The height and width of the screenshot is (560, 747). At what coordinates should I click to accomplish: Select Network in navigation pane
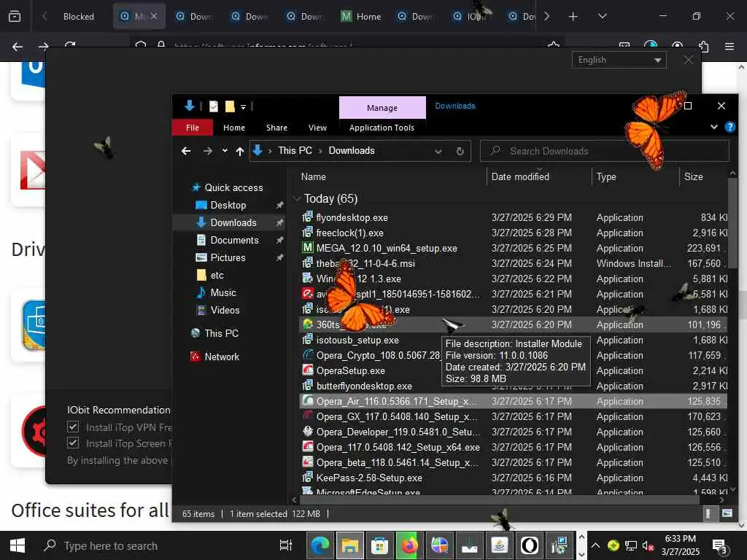[x=222, y=357]
